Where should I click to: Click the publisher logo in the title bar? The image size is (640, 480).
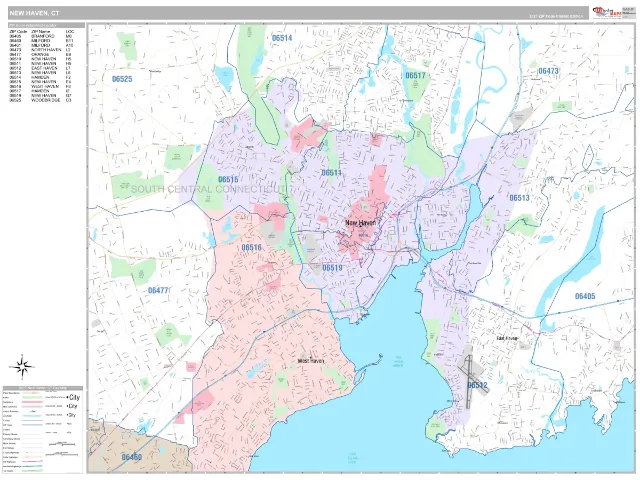pyautogui.click(x=606, y=12)
